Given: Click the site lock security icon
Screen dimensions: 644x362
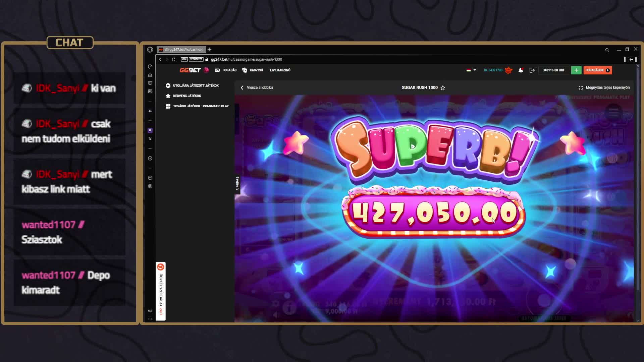Looking at the screenshot, I should [207, 59].
